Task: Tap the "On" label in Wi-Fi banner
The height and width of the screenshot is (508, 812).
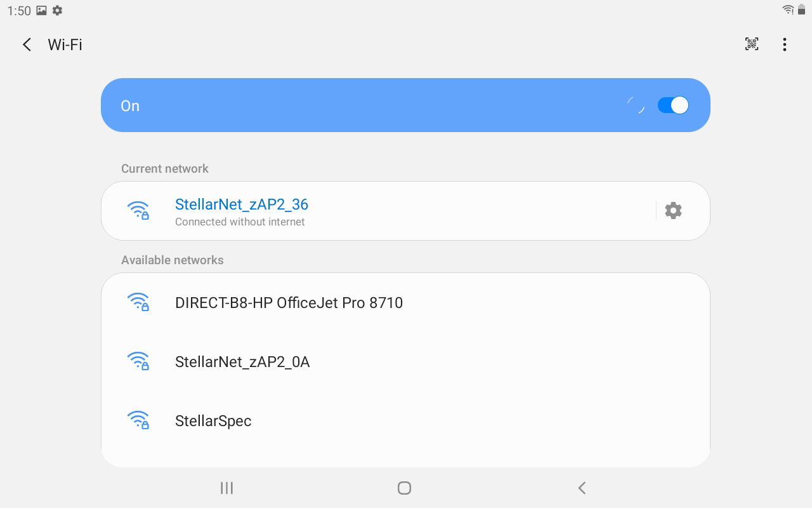Action: (130, 106)
